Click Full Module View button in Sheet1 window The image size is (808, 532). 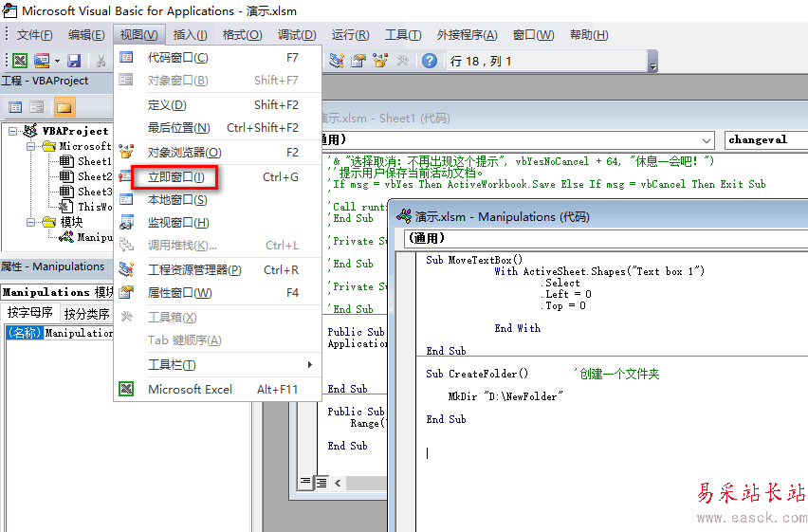321,483
